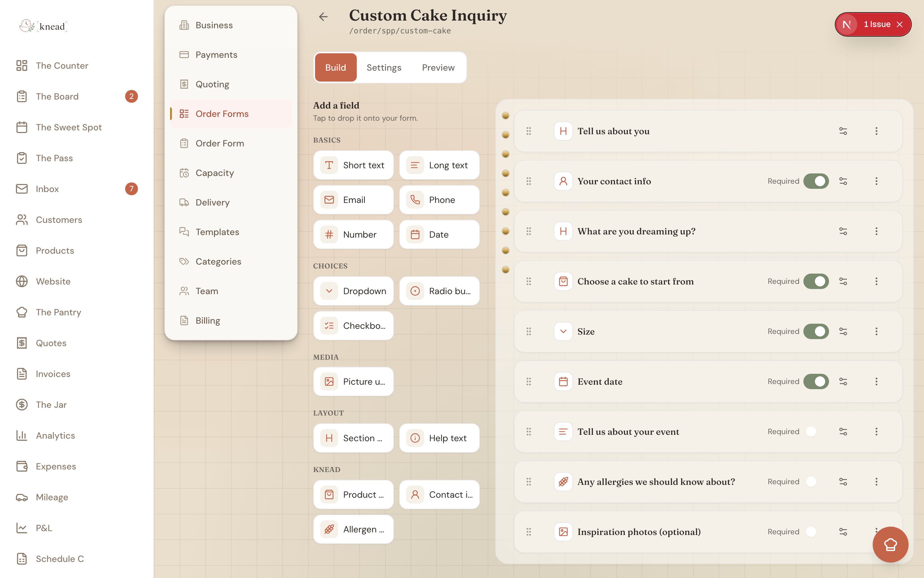Open settings sliders for Size field

pyautogui.click(x=843, y=331)
